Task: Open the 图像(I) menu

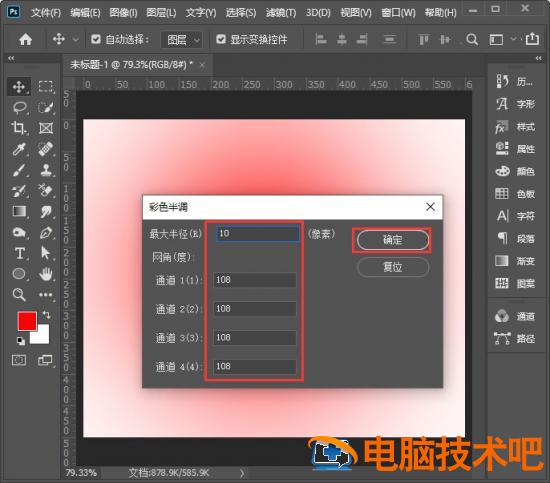Action: point(123,13)
